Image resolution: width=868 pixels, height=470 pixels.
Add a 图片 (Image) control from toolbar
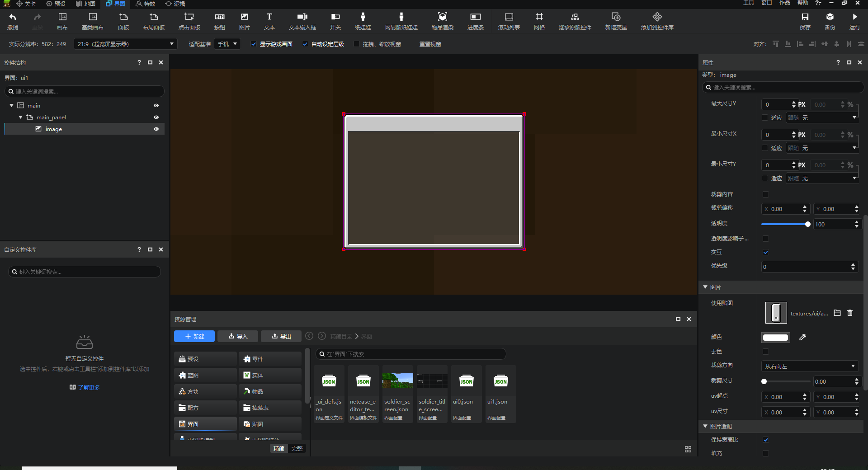pyautogui.click(x=244, y=17)
